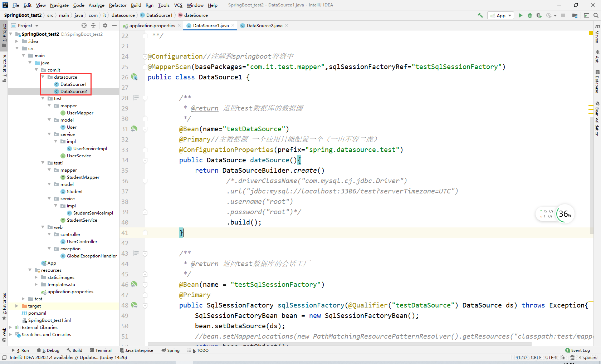
Task: Hide the Project panel with minimize icon
Action: pos(114,25)
